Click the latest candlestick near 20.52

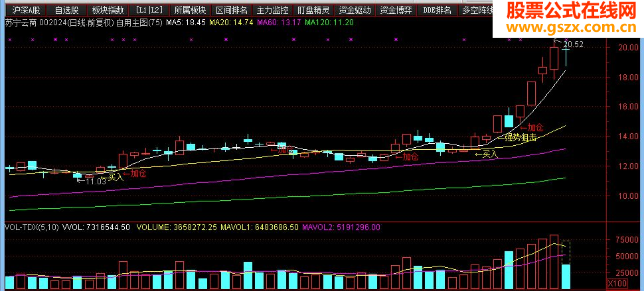tap(566, 53)
